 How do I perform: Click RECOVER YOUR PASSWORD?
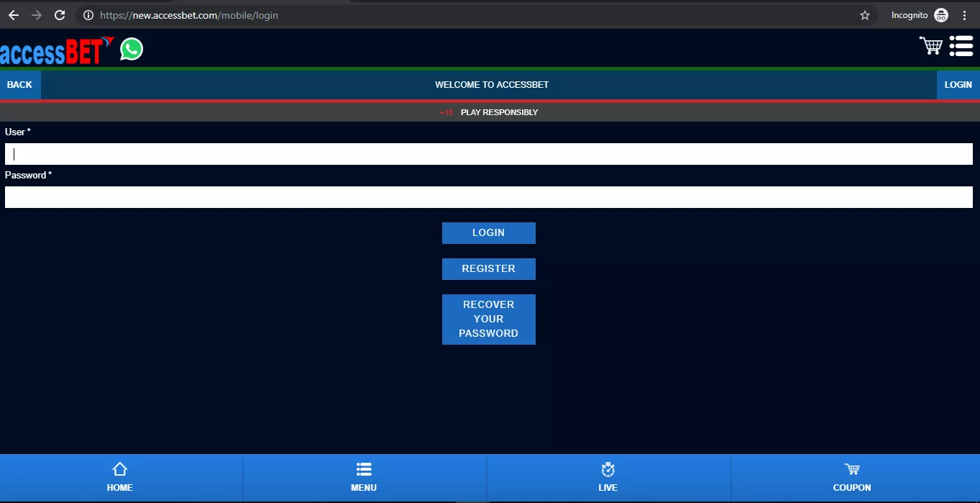click(488, 319)
